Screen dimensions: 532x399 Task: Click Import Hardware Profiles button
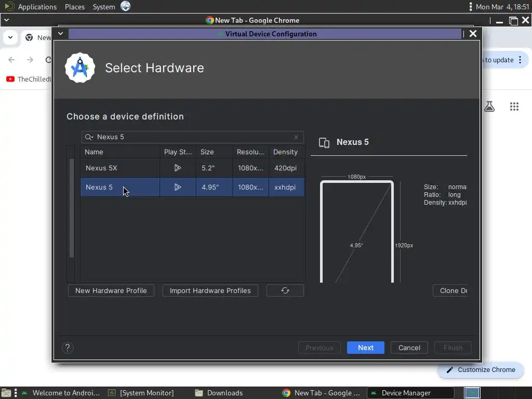point(210,290)
